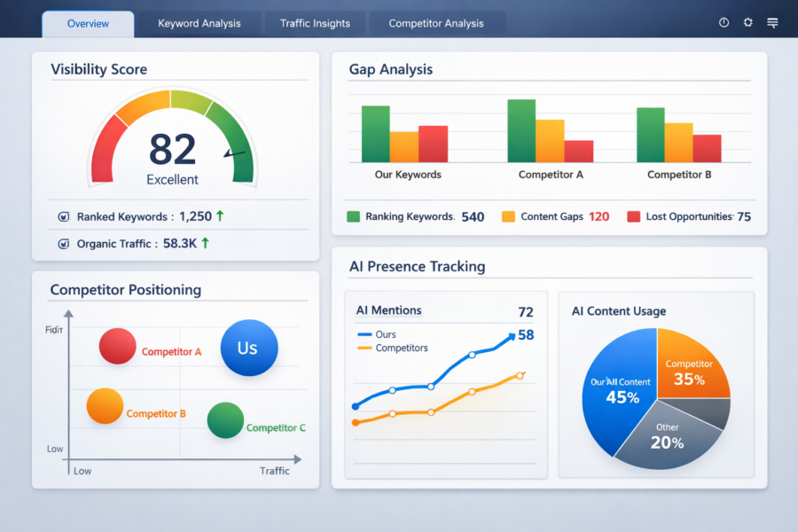798x532 pixels.
Task: Click the Competitor Positioning panel title
Action: 126,290
